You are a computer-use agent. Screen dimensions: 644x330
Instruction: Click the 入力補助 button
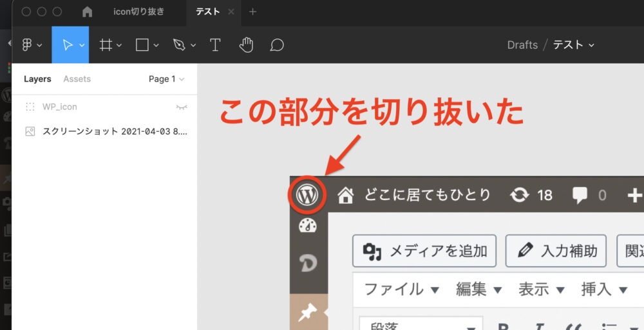556,251
